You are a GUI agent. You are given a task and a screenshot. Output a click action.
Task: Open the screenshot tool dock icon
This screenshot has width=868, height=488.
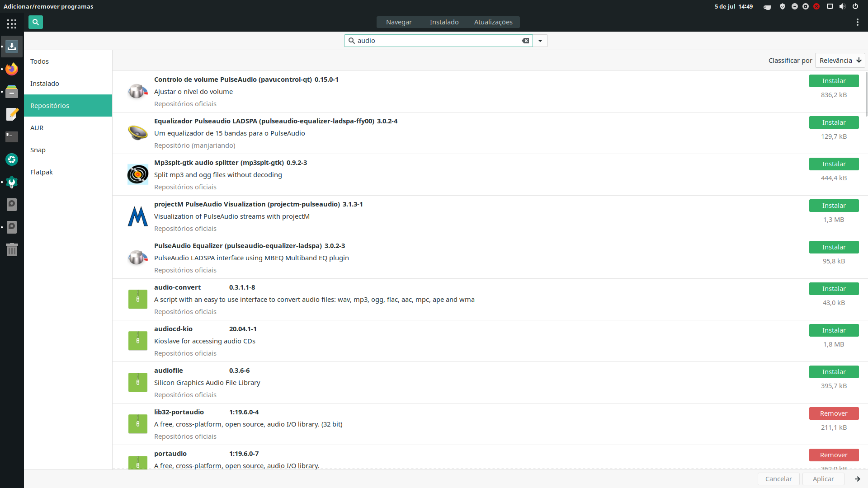point(12,160)
